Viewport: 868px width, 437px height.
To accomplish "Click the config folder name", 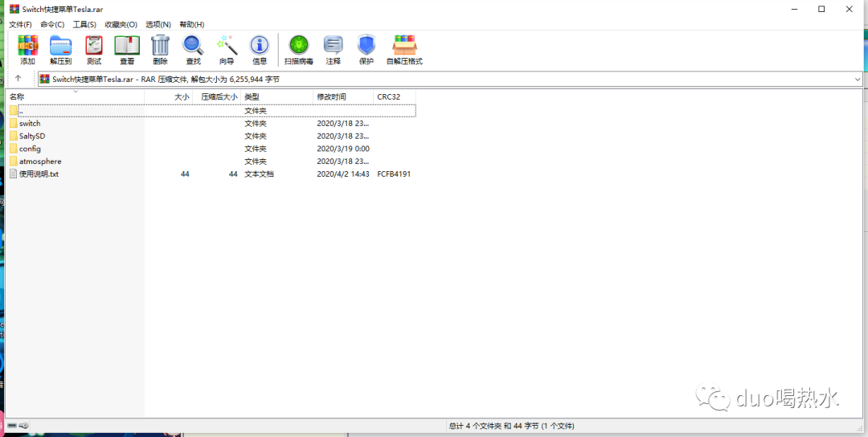I will pos(30,149).
